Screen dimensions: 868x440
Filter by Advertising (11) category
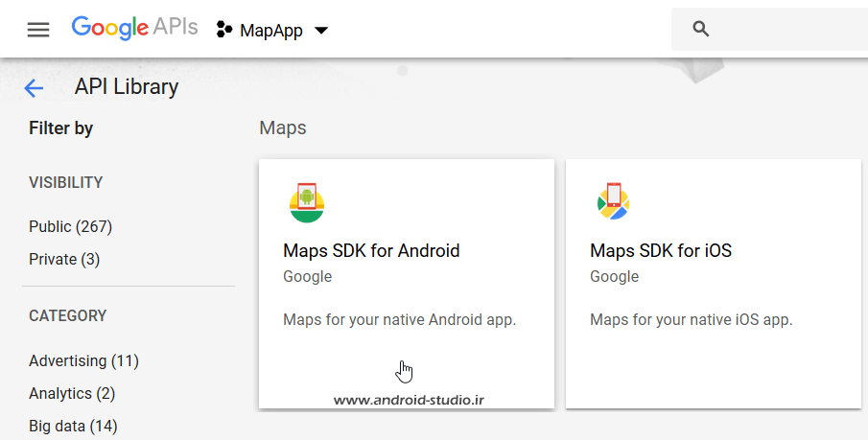click(83, 360)
